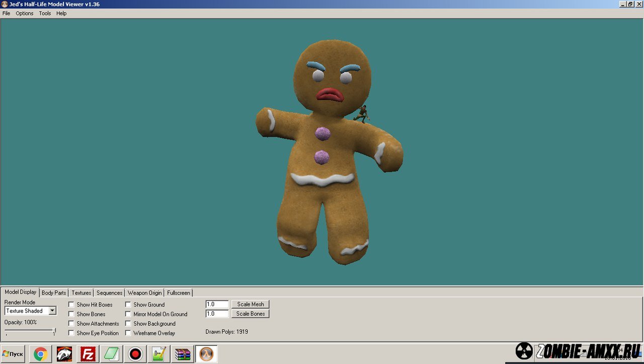Switch to the Body Parts tab
The image size is (644, 364).
[54, 293]
